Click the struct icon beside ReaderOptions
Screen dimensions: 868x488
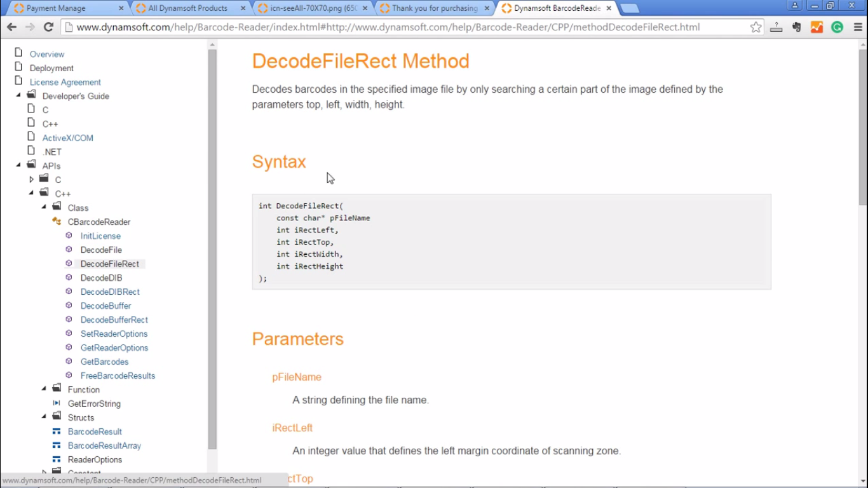pyautogui.click(x=57, y=459)
